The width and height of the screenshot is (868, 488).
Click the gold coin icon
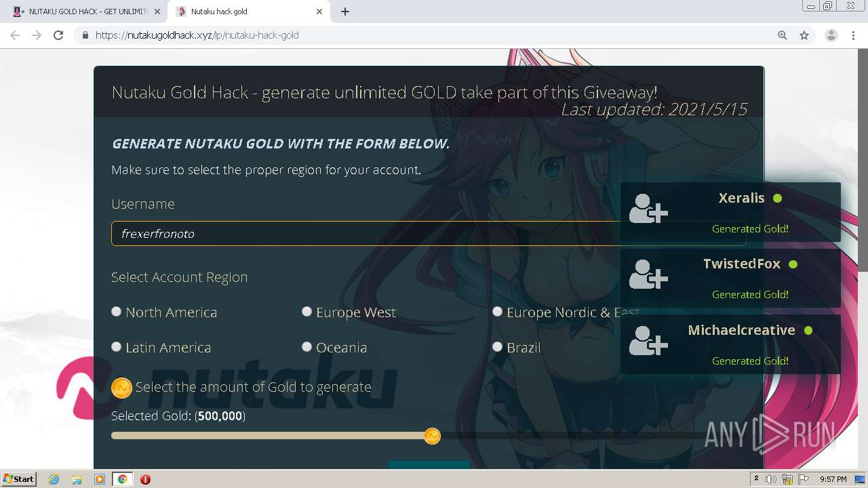pos(121,388)
